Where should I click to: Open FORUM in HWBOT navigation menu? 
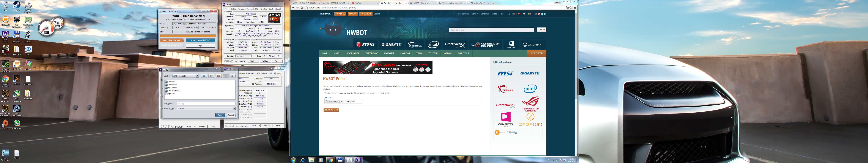click(419, 53)
